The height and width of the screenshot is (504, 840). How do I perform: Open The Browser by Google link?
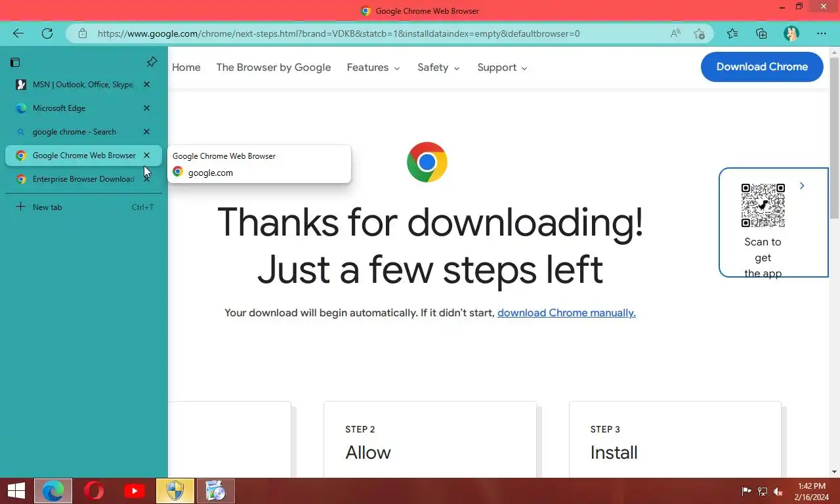(274, 68)
